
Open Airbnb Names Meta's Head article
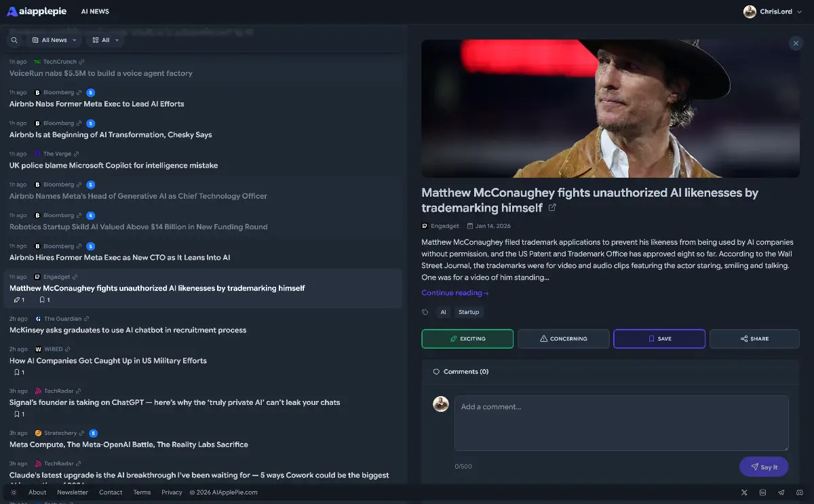pyautogui.click(x=138, y=196)
